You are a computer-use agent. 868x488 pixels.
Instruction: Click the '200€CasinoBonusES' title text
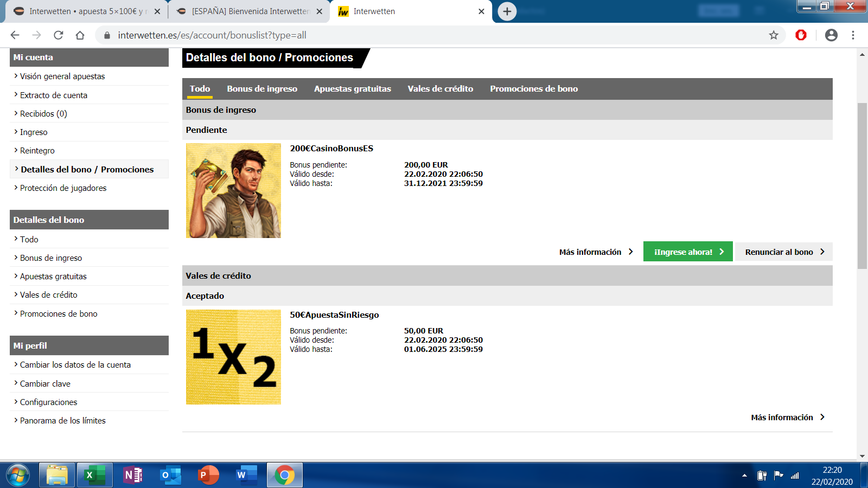(x=331, y=149)
